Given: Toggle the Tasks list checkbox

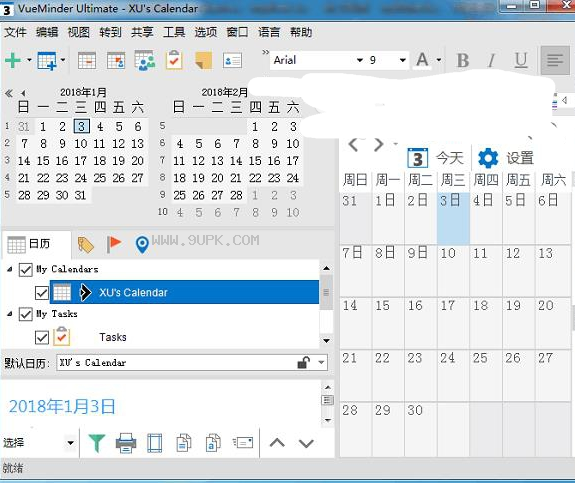Looking at the screenshot, I should 42,337.
